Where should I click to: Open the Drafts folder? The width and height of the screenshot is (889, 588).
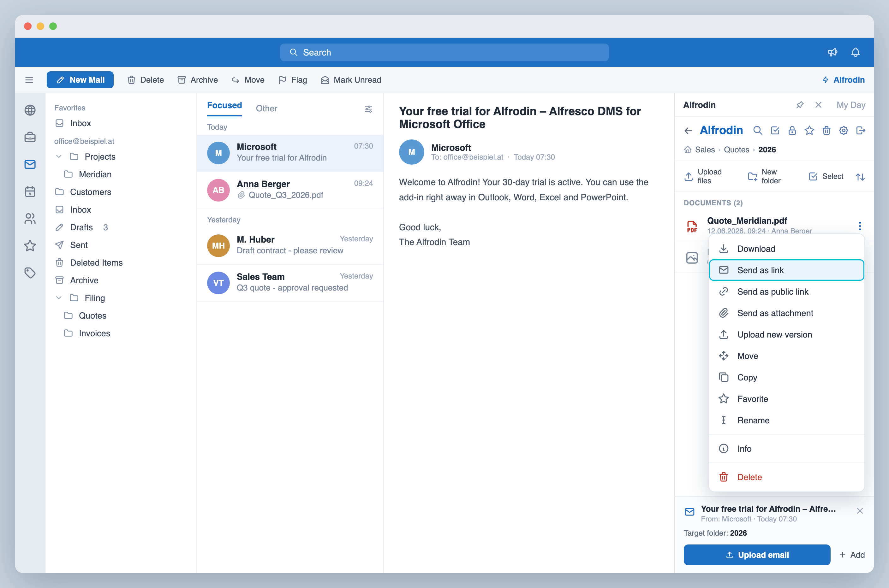point(81,227)
